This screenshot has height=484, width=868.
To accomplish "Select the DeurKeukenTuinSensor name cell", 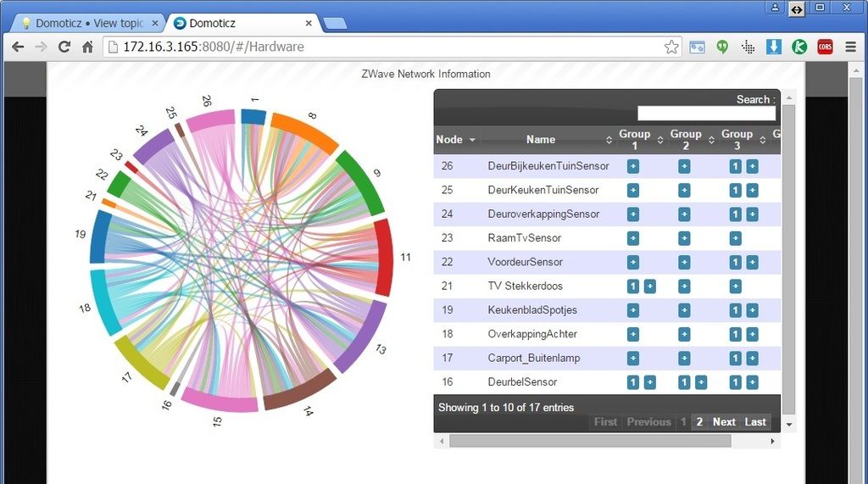I will tap(543, 191).
